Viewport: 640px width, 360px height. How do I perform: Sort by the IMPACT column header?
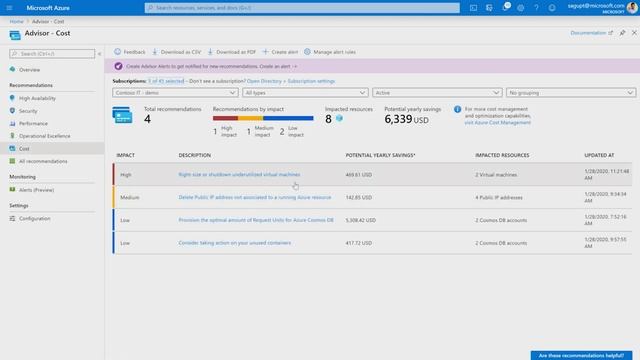[126, 156]
